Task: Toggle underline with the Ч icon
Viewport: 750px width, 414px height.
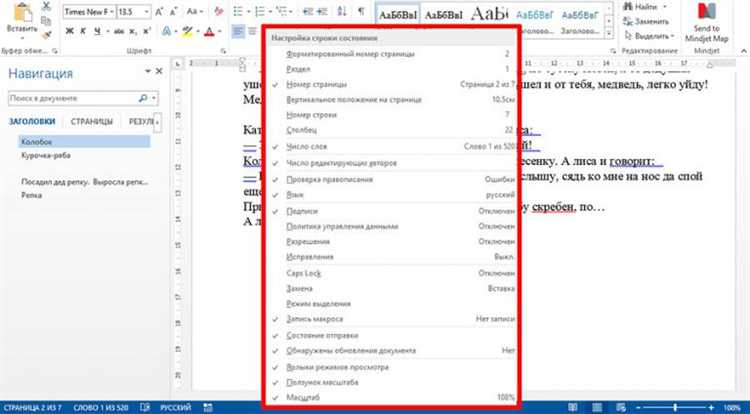Action: tap(97, 32)
